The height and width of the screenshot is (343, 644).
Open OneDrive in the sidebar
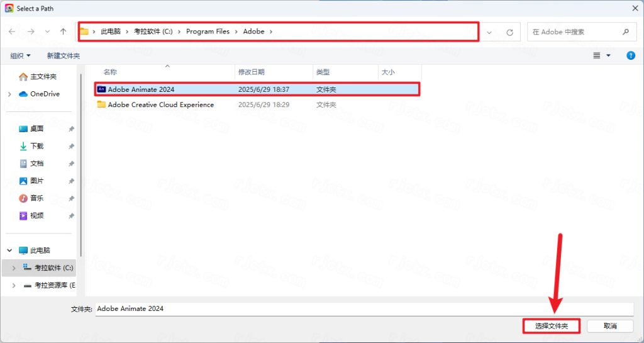point(45,94)
